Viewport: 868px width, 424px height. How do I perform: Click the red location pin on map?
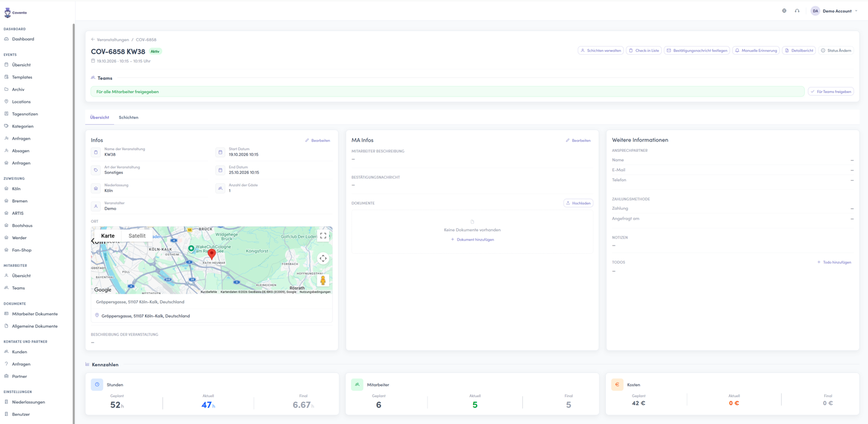212,253
